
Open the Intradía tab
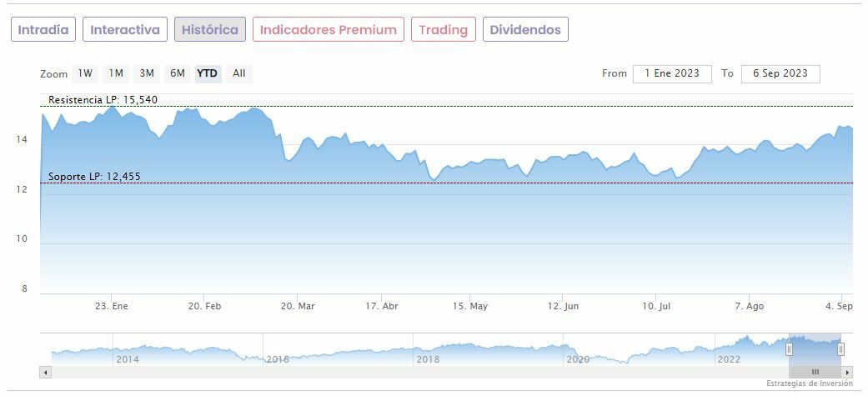click(x=43, y=30)
